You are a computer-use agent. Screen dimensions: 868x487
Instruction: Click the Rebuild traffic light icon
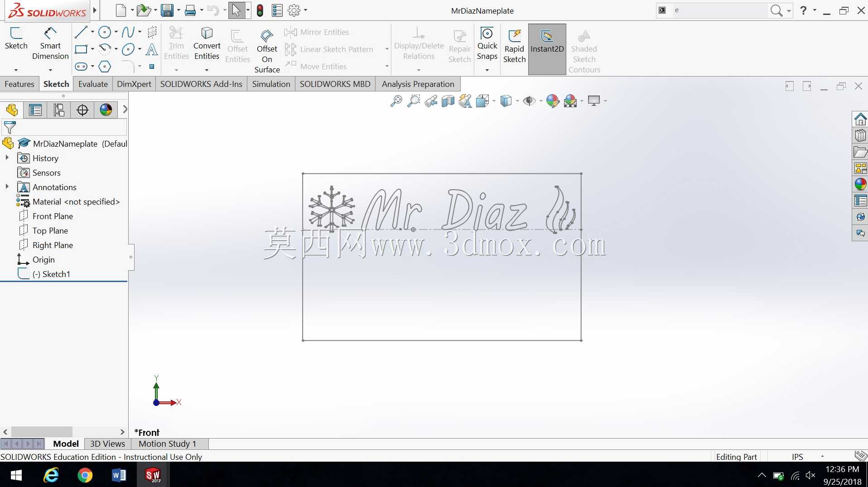(x=260, y=10)
